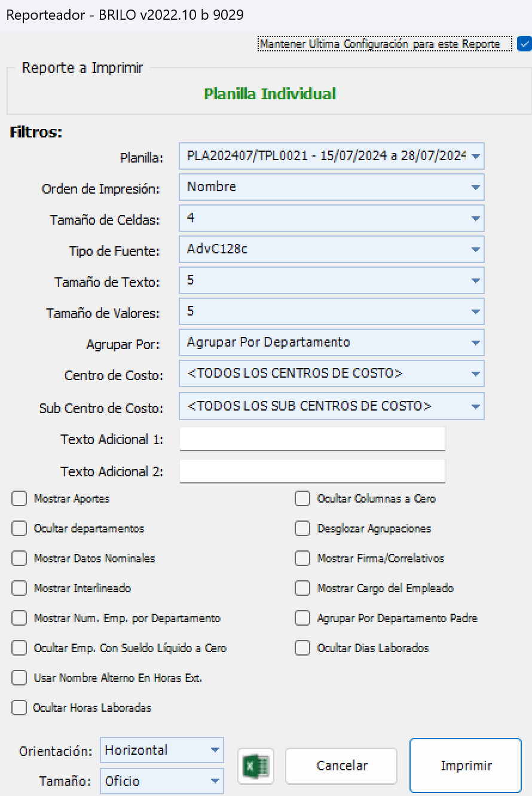The width and height of the screenshot is (532, 796).
Task: Check Mostrar Firma/Correlativos option
Action: coord(302,558)
